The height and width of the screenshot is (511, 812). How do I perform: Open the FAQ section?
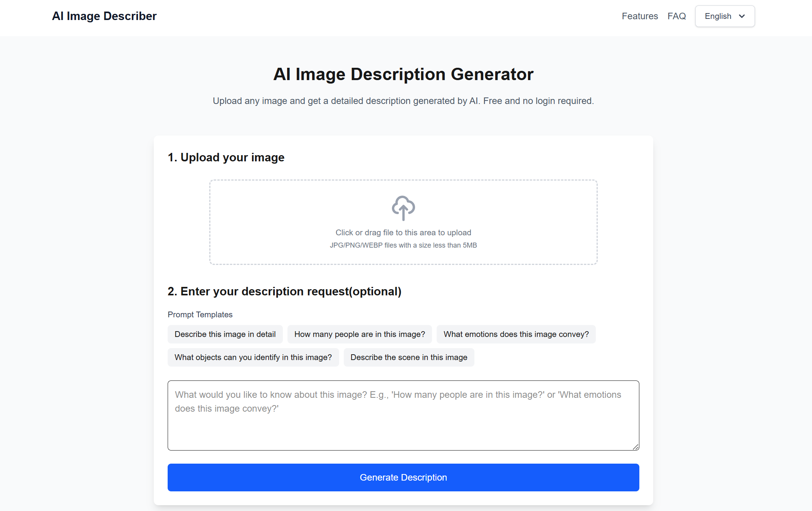coord(677,16)
